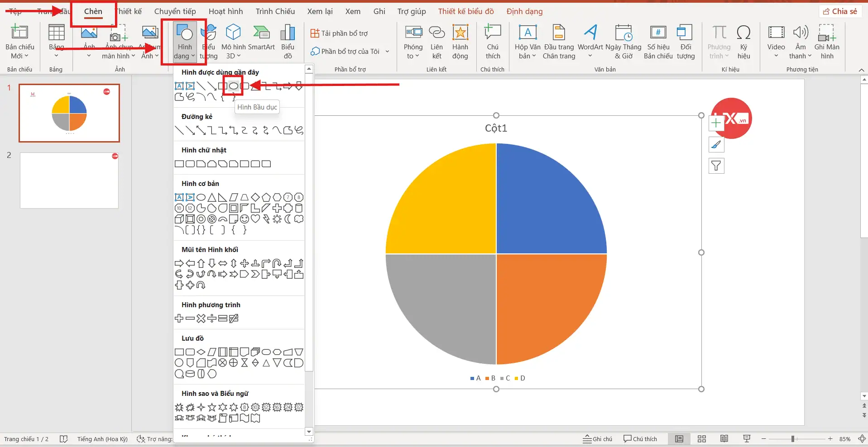Insert a WordArt text object
The width and height of the screenshot is (868, 447).
(x=590, y=41)
